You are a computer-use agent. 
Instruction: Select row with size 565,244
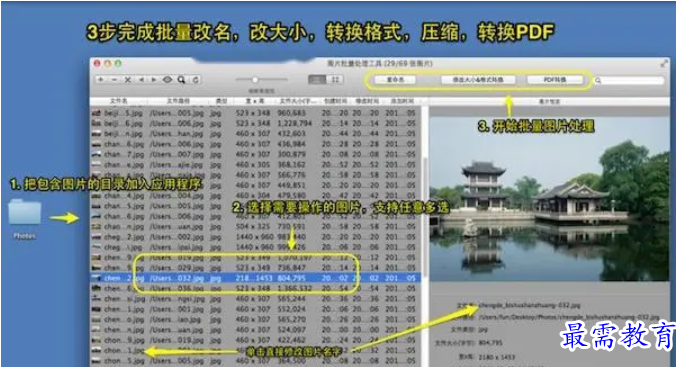point(255,299)
